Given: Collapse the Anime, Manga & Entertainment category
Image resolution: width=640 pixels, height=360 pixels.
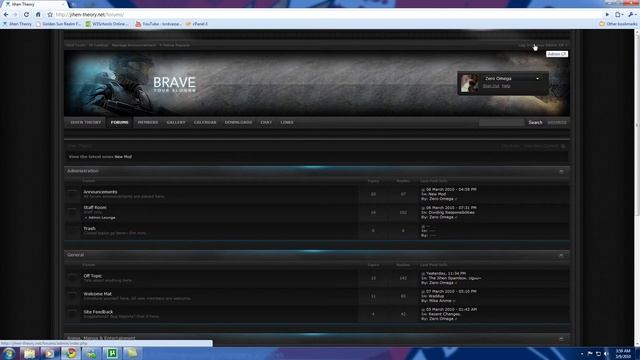Looking at the screenshot, I should click(x=561, y=339).
